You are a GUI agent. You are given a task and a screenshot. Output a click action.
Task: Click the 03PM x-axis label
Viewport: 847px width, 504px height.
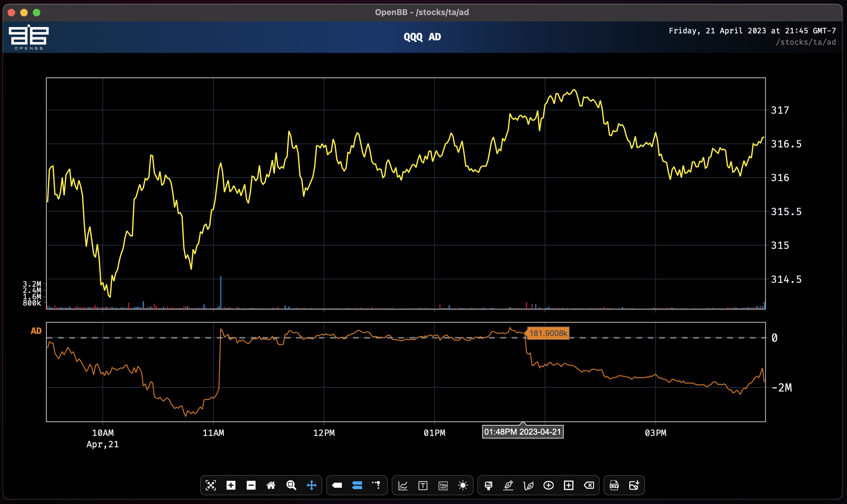click(x=656, y=433)
